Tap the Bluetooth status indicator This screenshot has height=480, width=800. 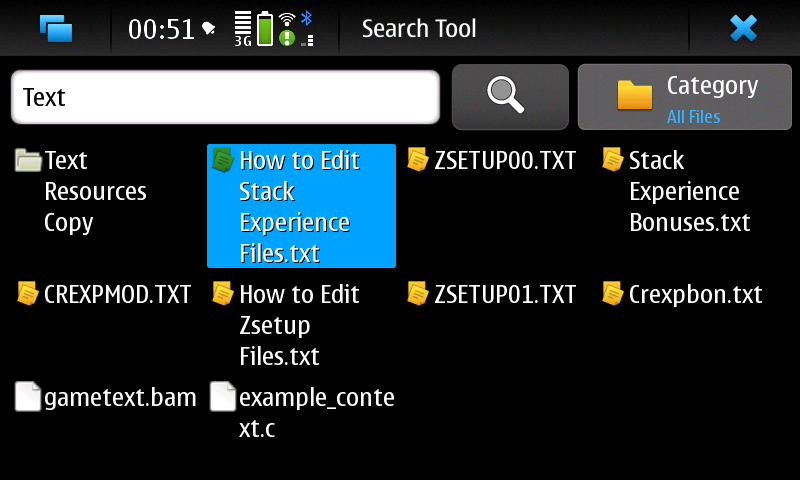coord(307,18)
